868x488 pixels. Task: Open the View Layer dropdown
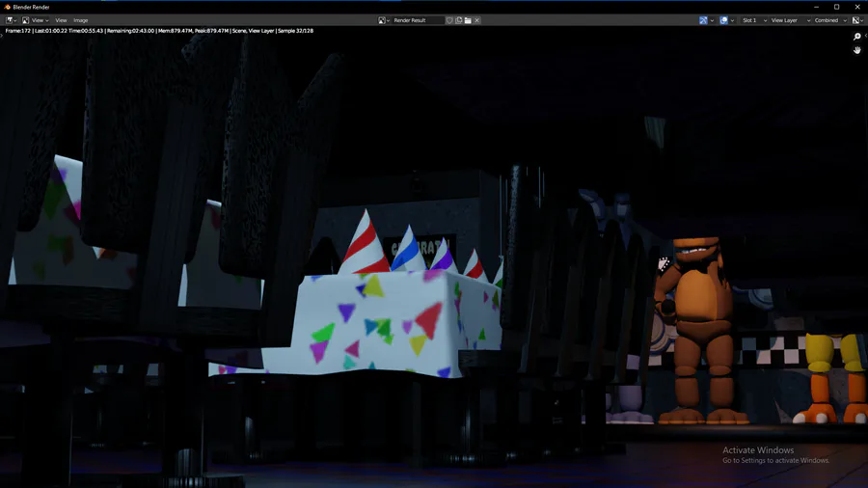[790, 20]
